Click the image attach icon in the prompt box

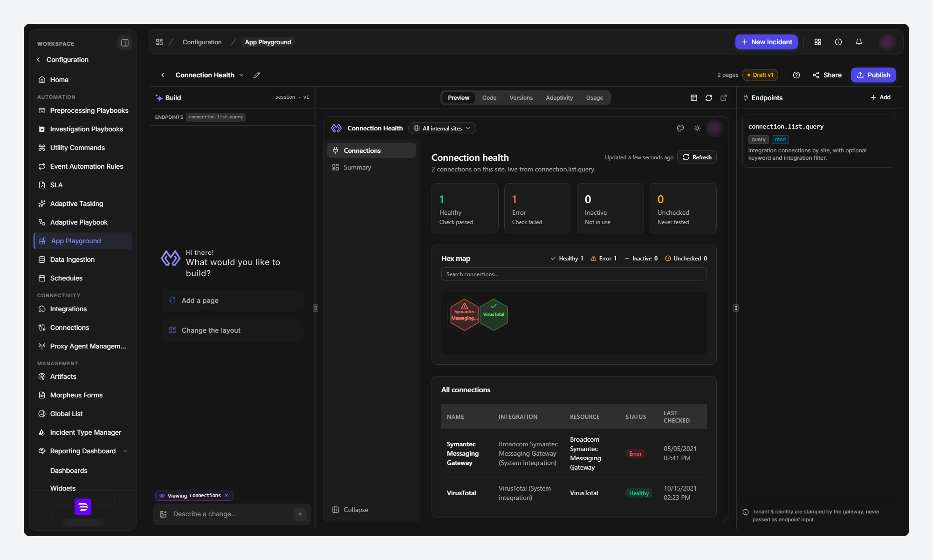163,514
